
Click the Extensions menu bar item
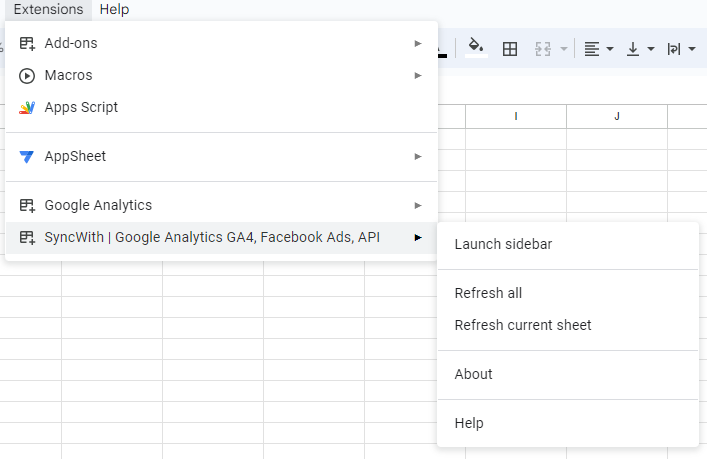[48, 9]
